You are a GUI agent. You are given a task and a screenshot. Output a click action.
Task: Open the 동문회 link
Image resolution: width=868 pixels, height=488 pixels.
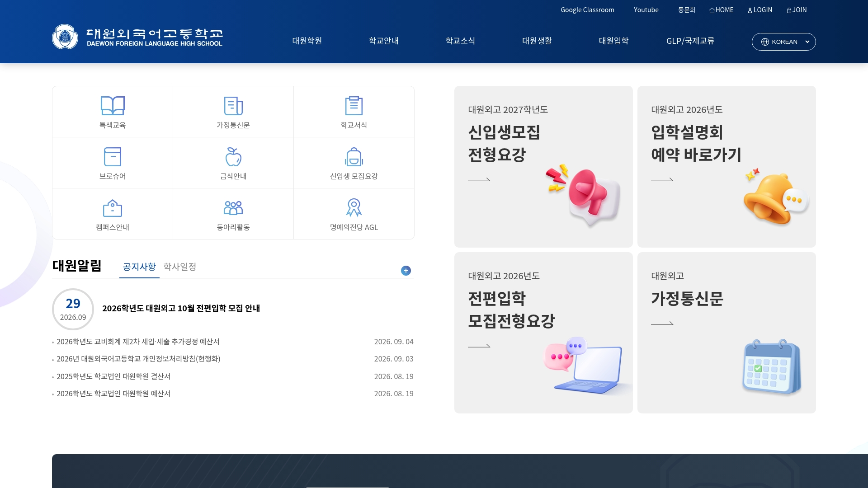(x=687, y=10)
